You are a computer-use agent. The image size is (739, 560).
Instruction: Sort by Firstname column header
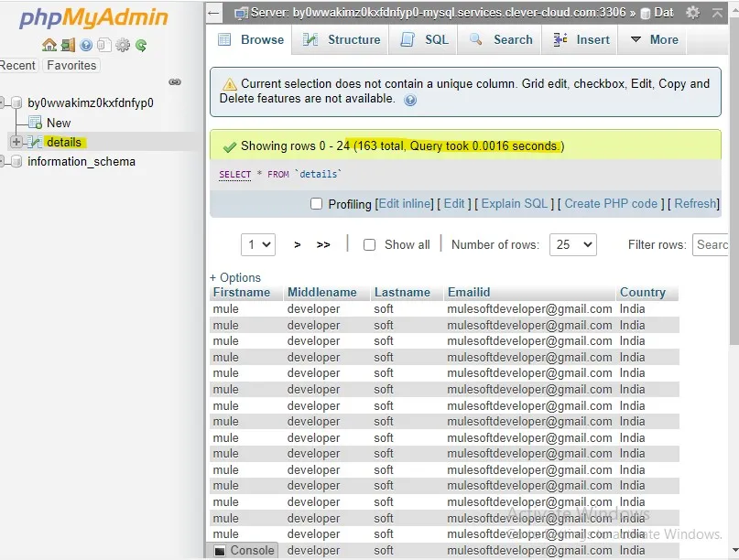point(242,293)
